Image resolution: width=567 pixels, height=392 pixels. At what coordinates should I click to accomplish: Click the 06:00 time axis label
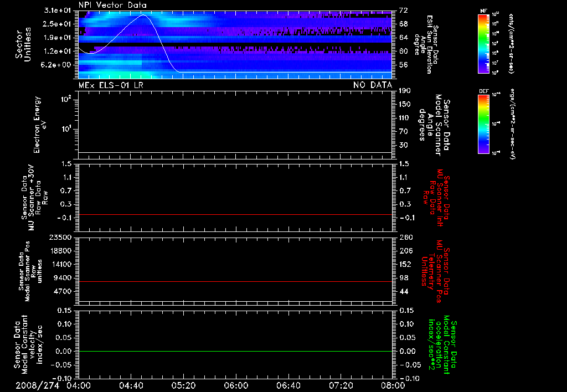(236, 385)
